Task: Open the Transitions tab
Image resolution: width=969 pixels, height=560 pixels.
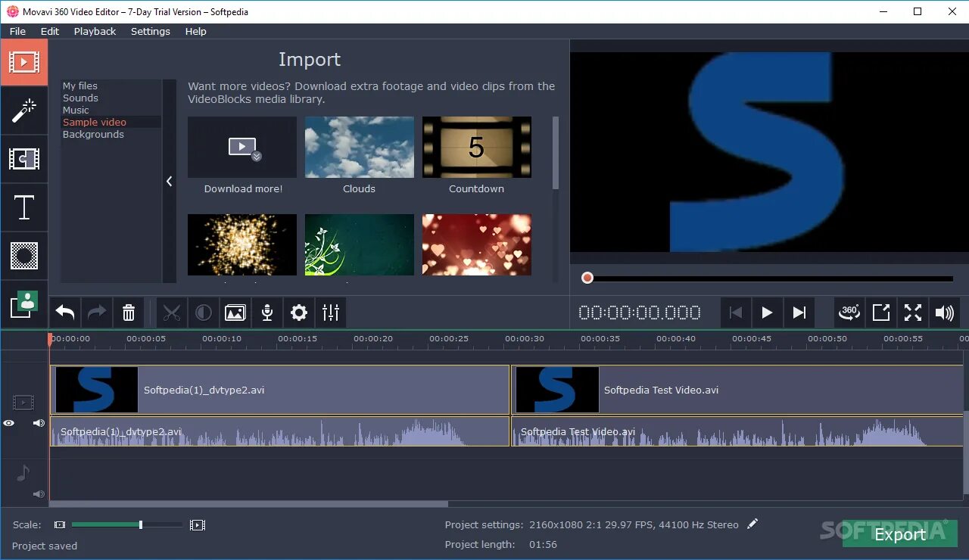Action: (x=23, y=159)
